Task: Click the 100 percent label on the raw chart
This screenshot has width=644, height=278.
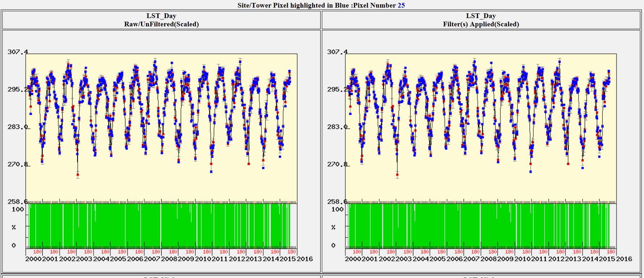Action: click(18, 209)
